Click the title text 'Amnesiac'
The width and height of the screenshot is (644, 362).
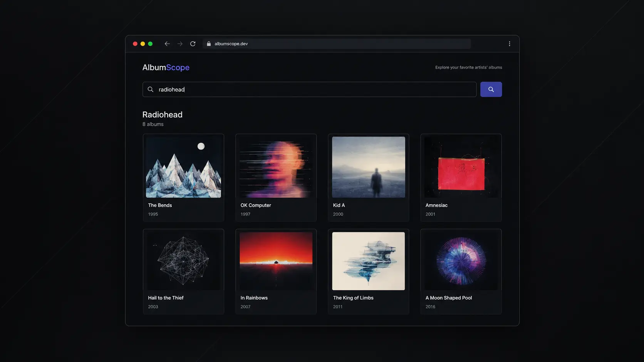click(436, 205)
